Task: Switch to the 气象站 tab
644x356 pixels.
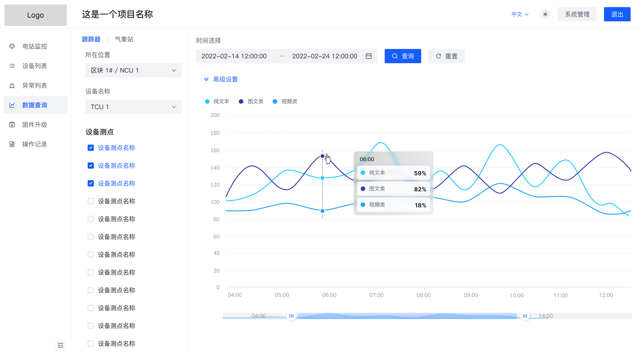Action: point(124,39)
